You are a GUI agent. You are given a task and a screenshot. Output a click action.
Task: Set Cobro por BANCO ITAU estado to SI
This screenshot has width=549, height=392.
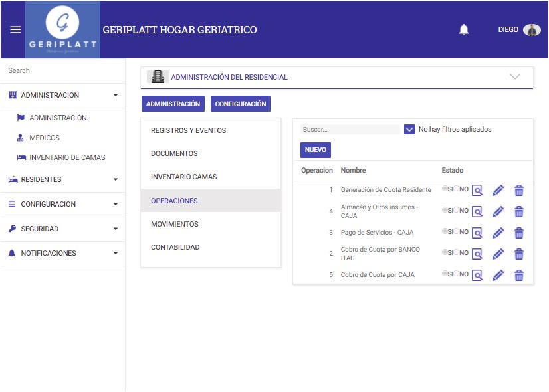point(445,252)
